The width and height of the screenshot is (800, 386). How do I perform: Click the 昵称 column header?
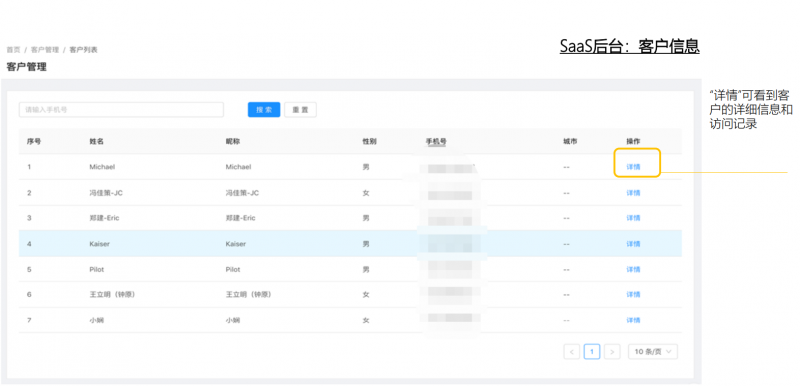click(x=233, y=141)
